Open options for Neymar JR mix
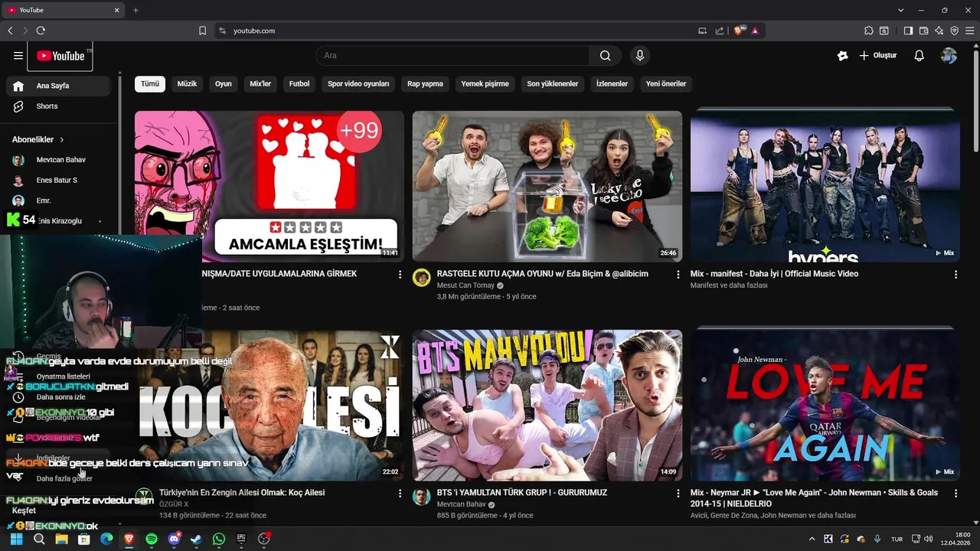Image resolution: width=980 pixels, height=551 pixels. click(x=955, y=494)
